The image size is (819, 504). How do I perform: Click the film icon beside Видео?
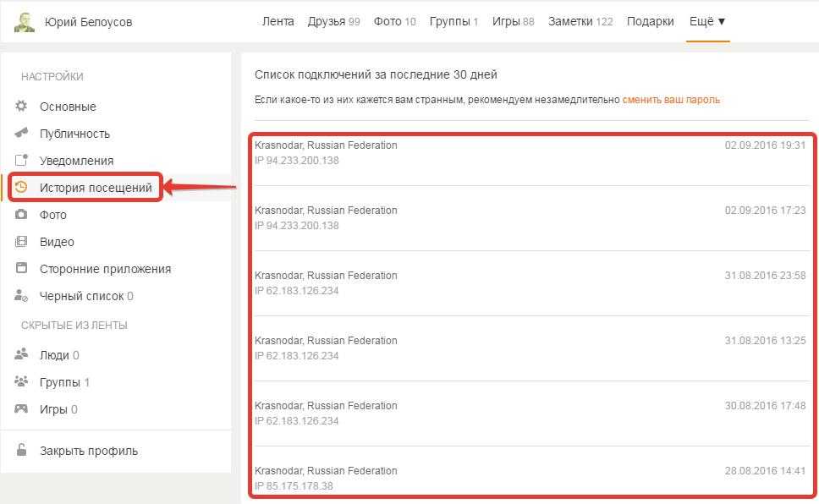coord(21,241)
